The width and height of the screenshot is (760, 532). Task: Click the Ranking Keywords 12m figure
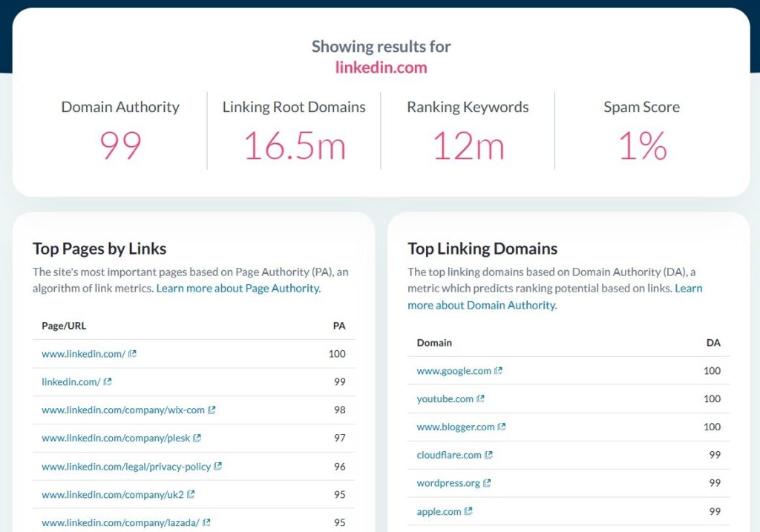pos(468,145)
